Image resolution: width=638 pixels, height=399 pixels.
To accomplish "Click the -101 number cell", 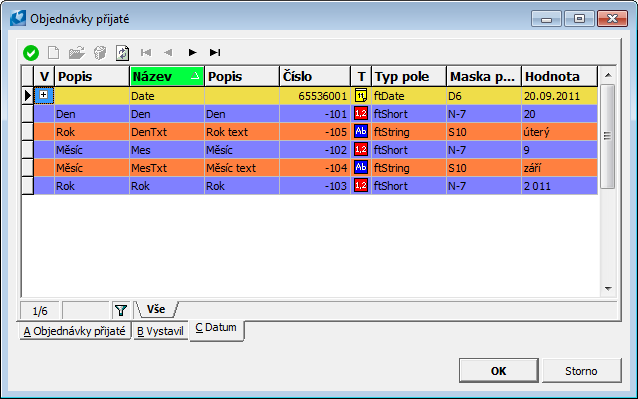I will [315, 114].
